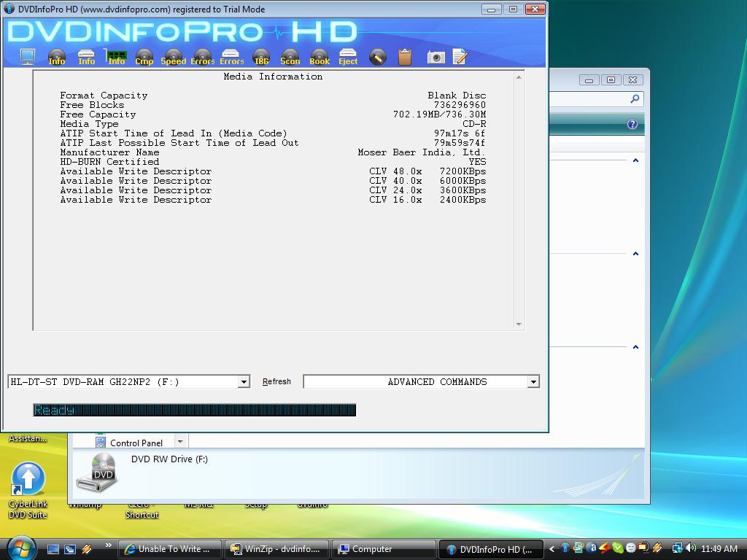Click the volume speaker tray icon
The height and width of the screenshot is (560, 747).
691,548
